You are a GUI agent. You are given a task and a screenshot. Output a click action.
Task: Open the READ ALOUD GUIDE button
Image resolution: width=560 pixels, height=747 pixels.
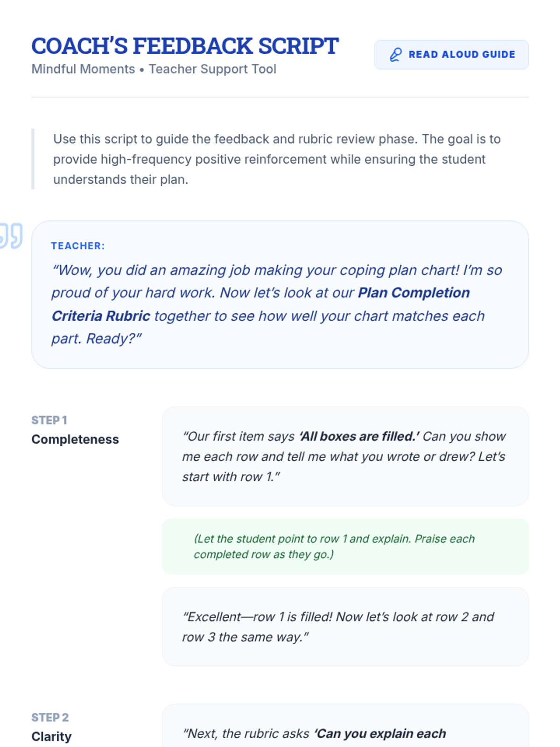click(451, 55)
